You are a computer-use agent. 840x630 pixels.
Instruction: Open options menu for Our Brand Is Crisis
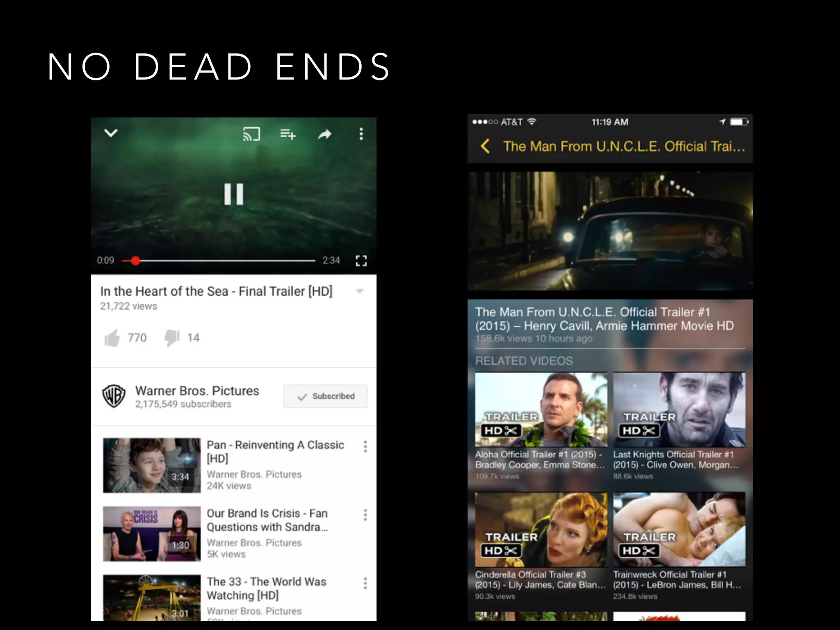(365, 515)
